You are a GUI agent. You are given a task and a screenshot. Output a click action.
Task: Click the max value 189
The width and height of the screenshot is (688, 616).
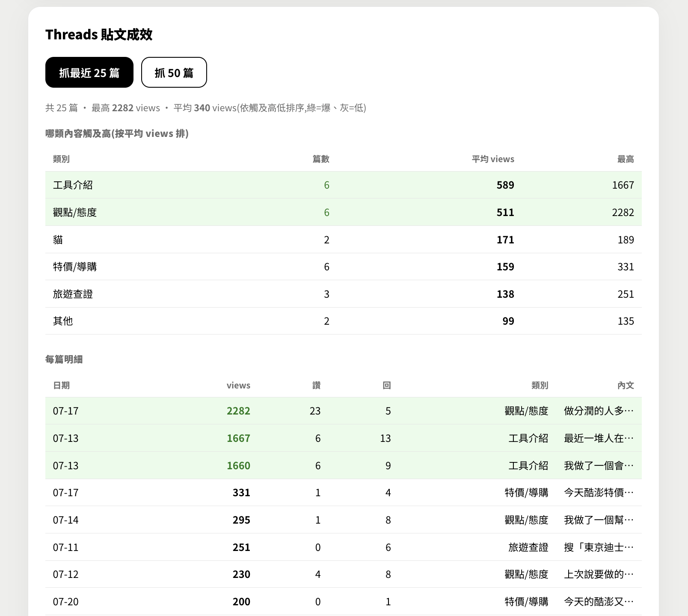click(x=626, y=240)
